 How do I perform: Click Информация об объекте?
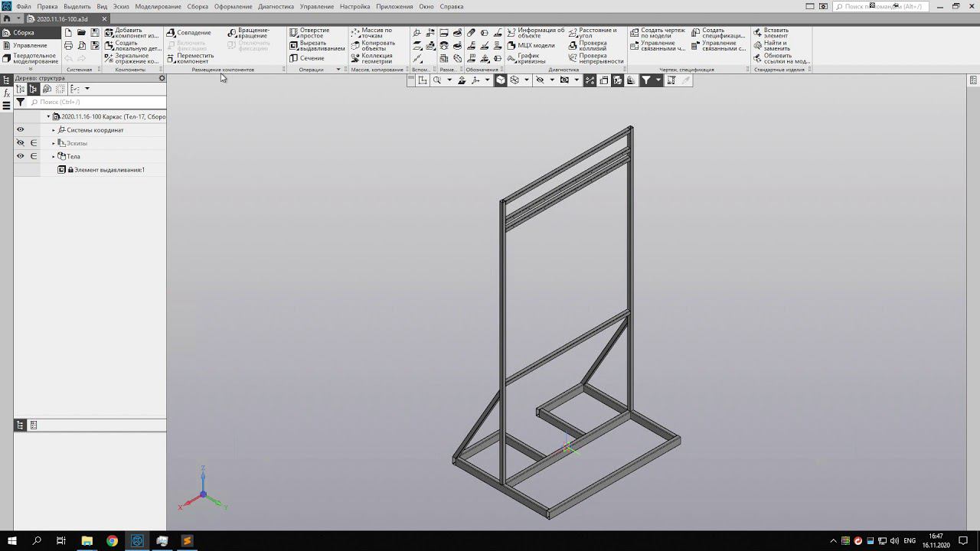tap(536, 33)
